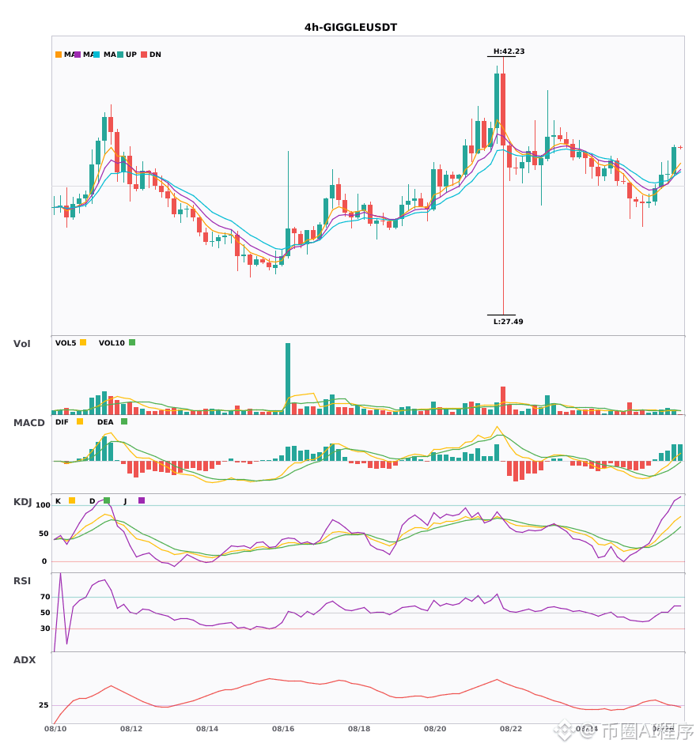Click the red DN legend swatch
Image resolution: width=700 pixels, height=751 pixels.
[x=144, y=55]
